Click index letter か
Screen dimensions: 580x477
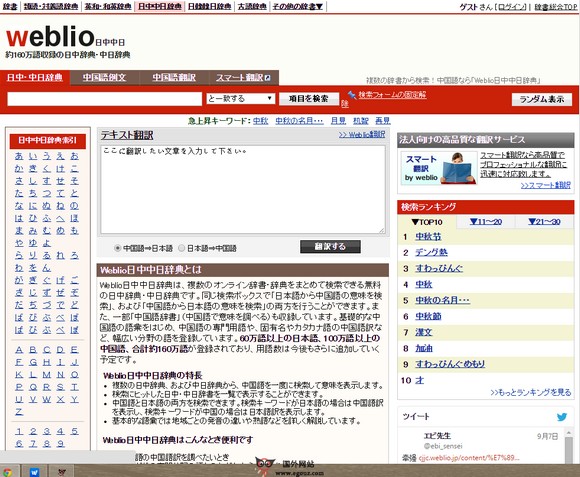click(19, 169)
